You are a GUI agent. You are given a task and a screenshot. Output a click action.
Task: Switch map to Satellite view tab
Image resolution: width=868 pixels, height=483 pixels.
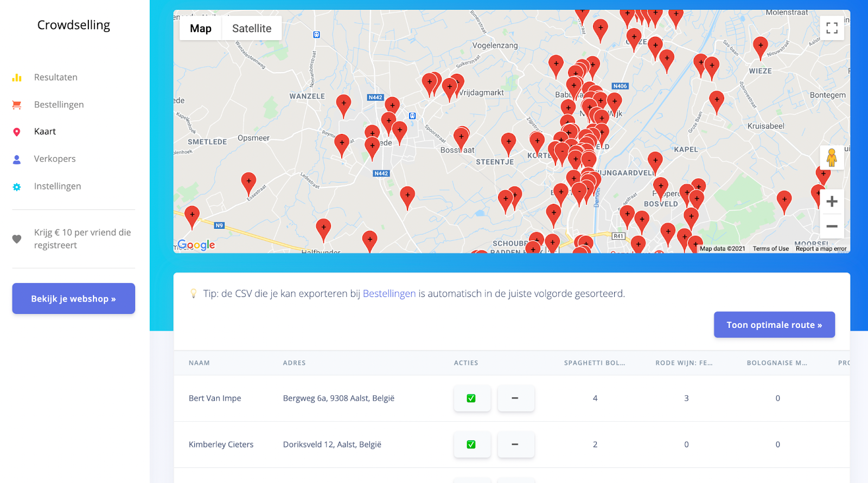pos(252,28)
